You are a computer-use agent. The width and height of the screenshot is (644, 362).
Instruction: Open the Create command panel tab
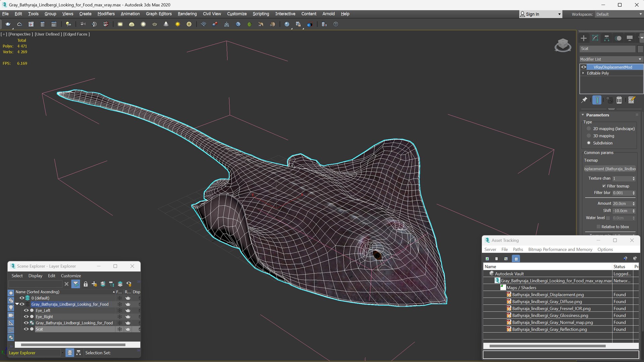[584, 38]
